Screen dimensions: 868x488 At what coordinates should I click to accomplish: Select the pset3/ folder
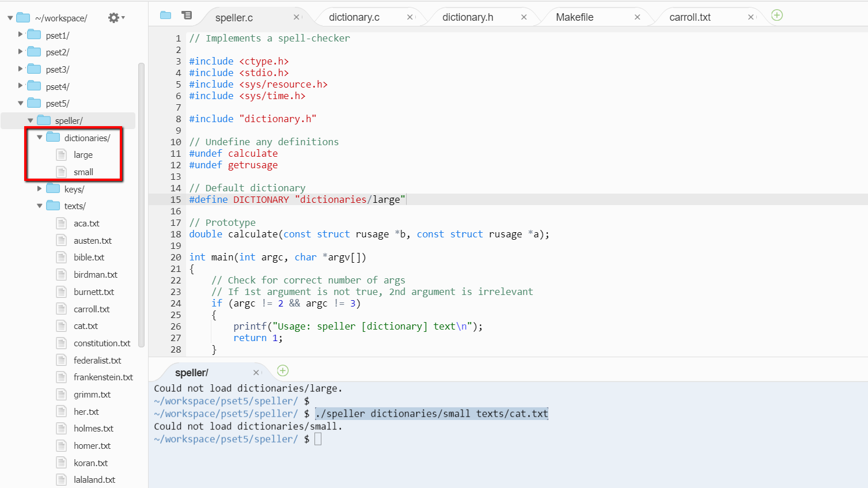[x=58, y=69]
